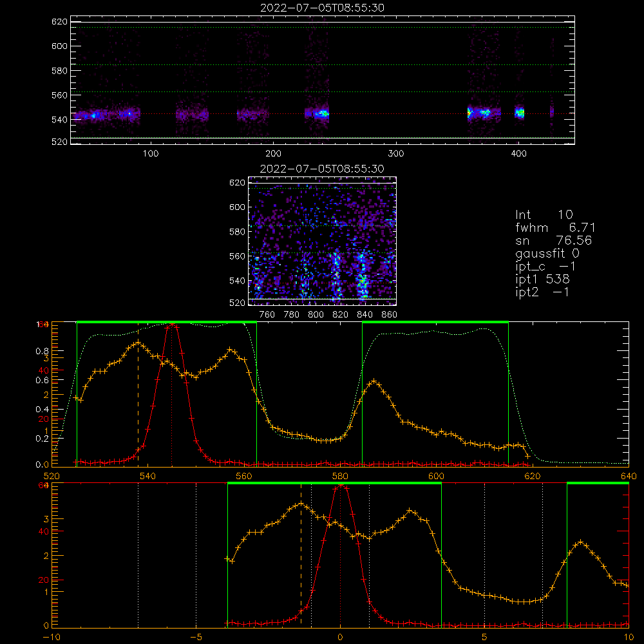The image size is (644, 644).
Task: Select the 'Int 10' readout line
Action: click(x=544, y=215)
